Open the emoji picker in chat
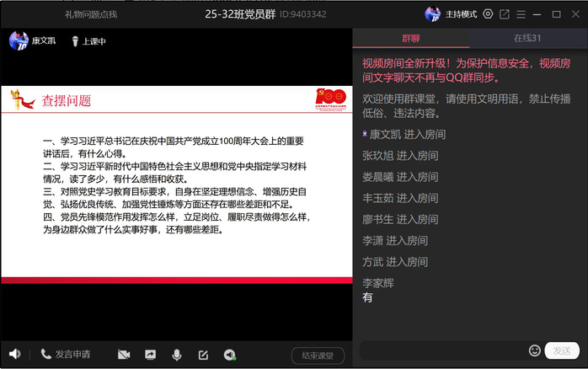 click(x=534, y=350)
